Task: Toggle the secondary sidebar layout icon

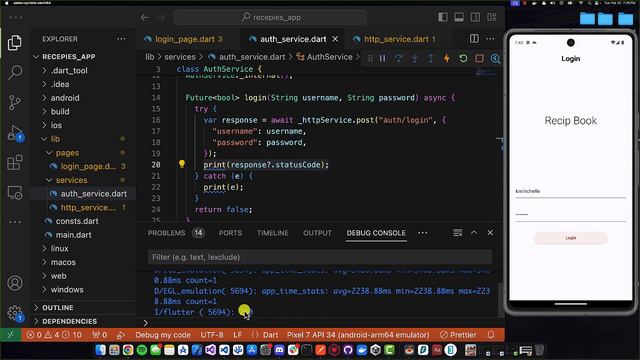Action: point(475,17)
